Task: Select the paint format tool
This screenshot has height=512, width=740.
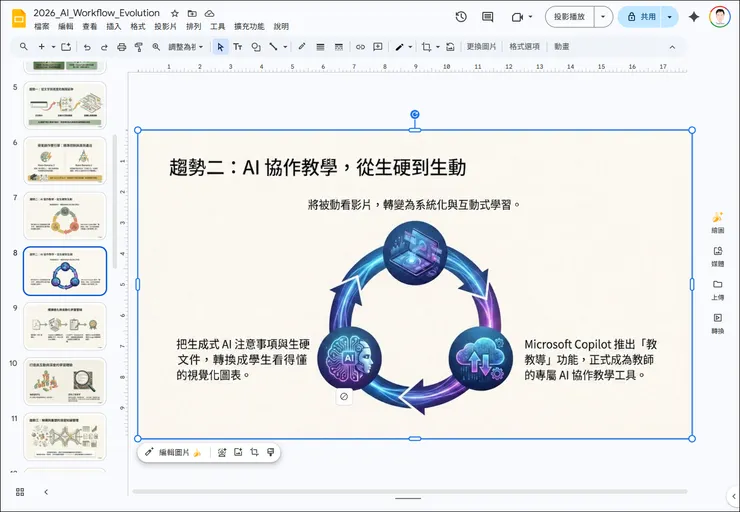Action: click(139, 47)
